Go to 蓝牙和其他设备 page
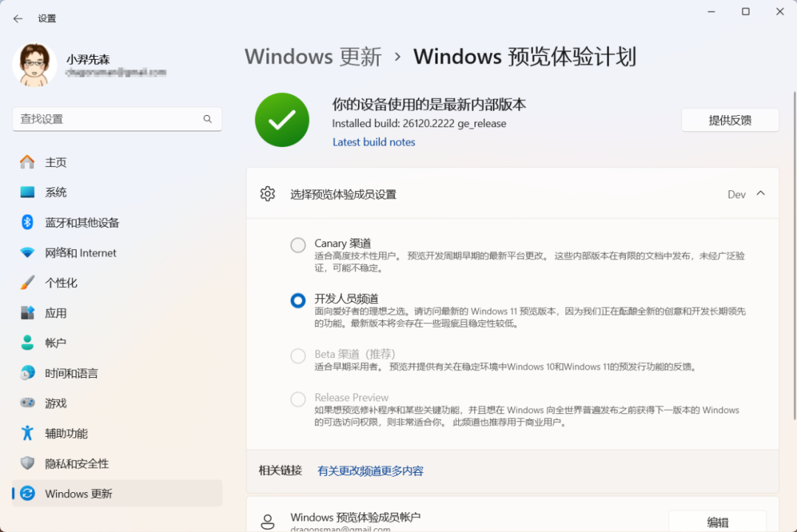This screenshot has width=797, height=532. (117, 222)
